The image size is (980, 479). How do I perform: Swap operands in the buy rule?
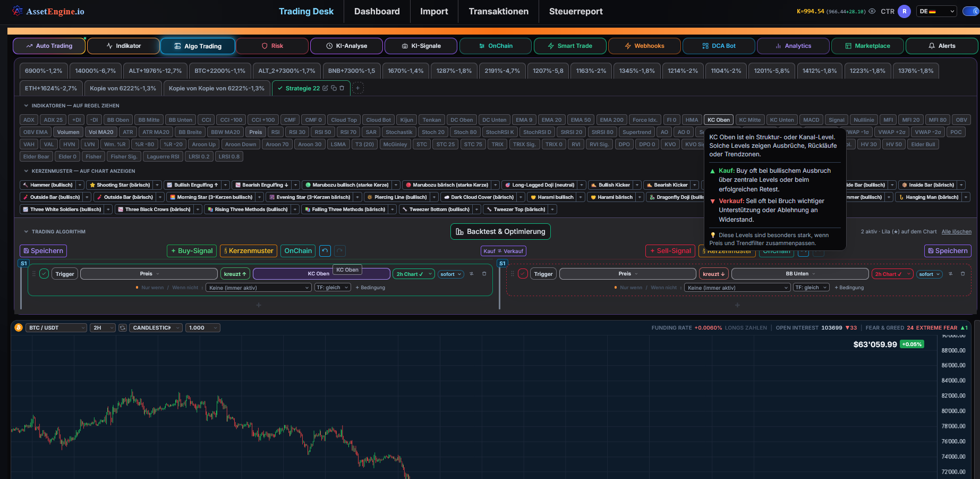coord(472,274)
